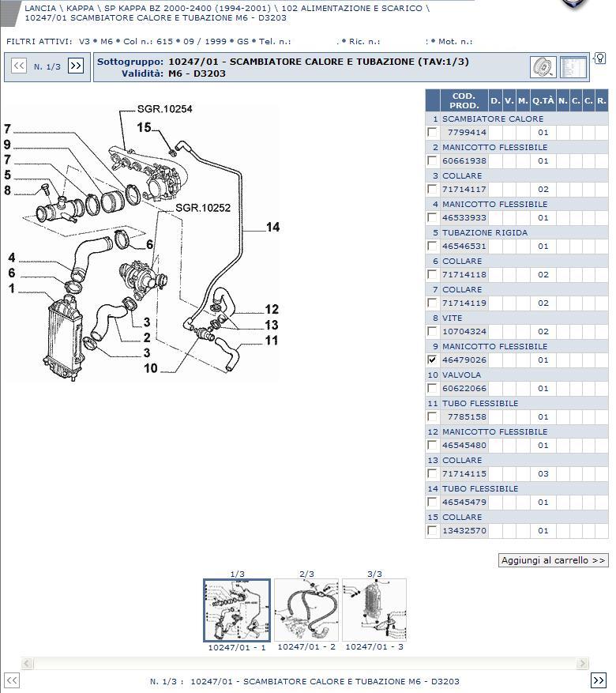Tick checkbox for COLLARE 71714117
This screenshot has width=616, height=693.
click(x=432, y=189)
